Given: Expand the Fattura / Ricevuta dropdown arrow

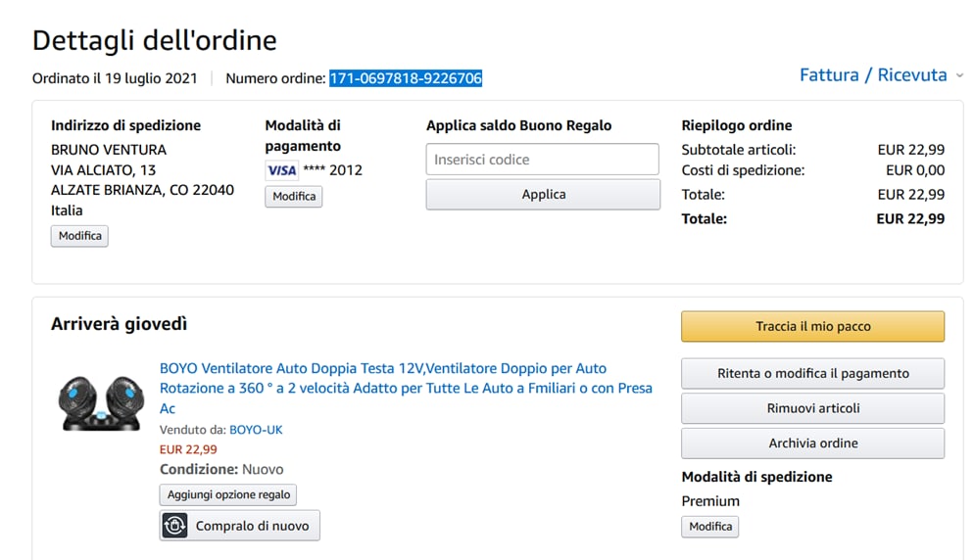Looking at the screenshot, I should tap(959, 76).
